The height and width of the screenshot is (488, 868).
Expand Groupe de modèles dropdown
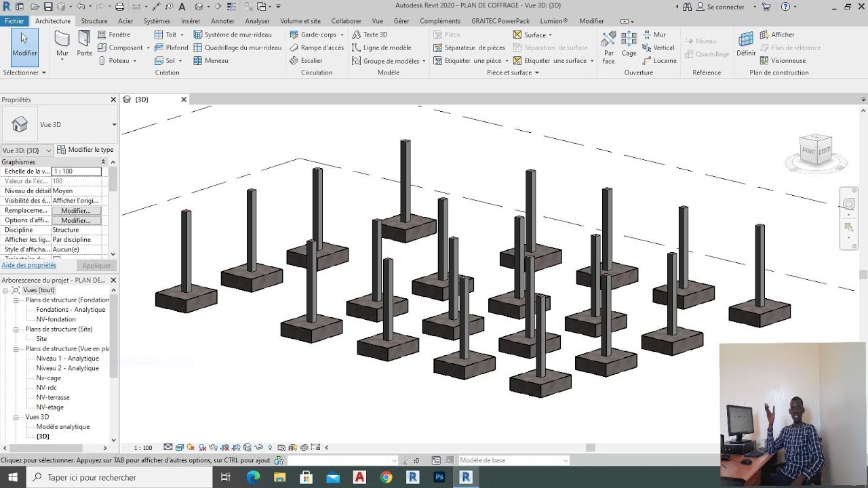424,60
